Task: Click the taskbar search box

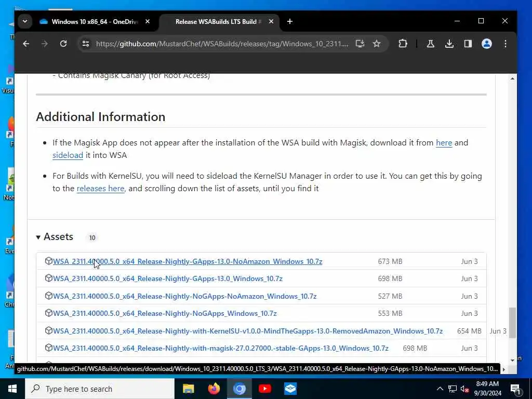Action: point(100,389)
